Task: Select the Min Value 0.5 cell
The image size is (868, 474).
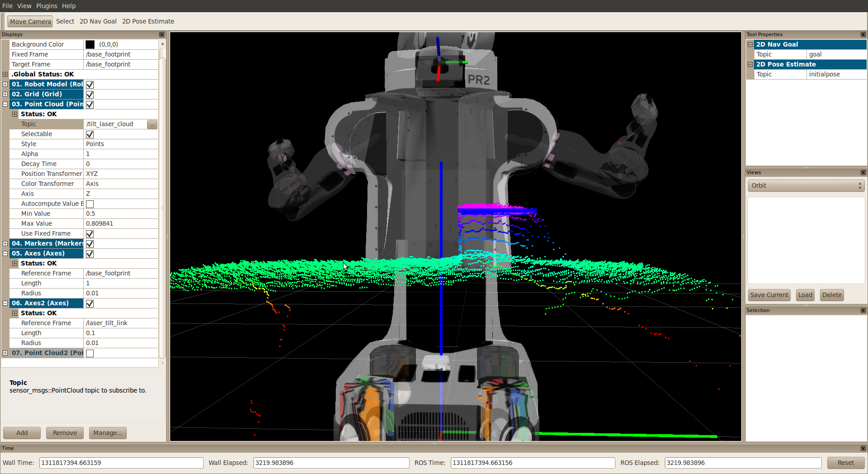Action: [121, 213]
